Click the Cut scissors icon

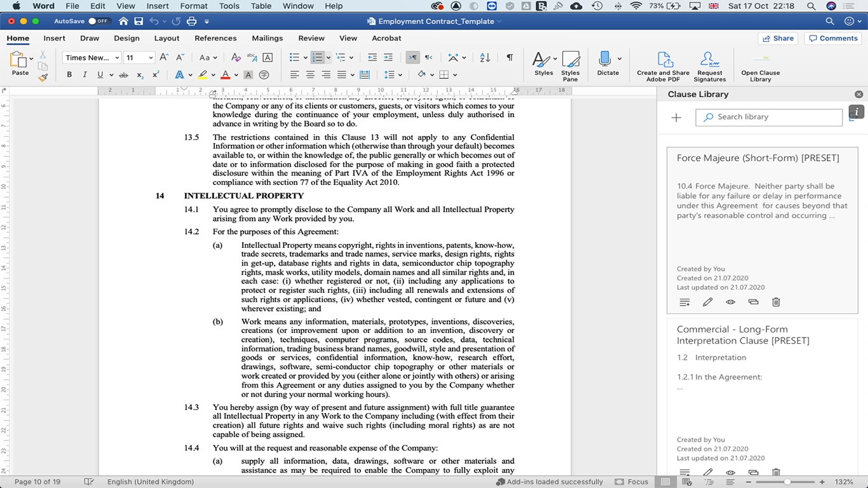pos(43,55)
